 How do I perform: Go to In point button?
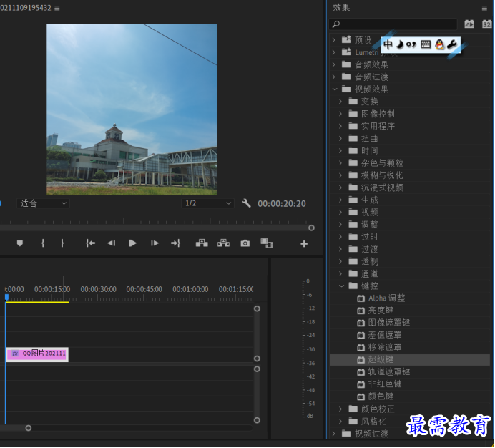click(x=90, y=243)
